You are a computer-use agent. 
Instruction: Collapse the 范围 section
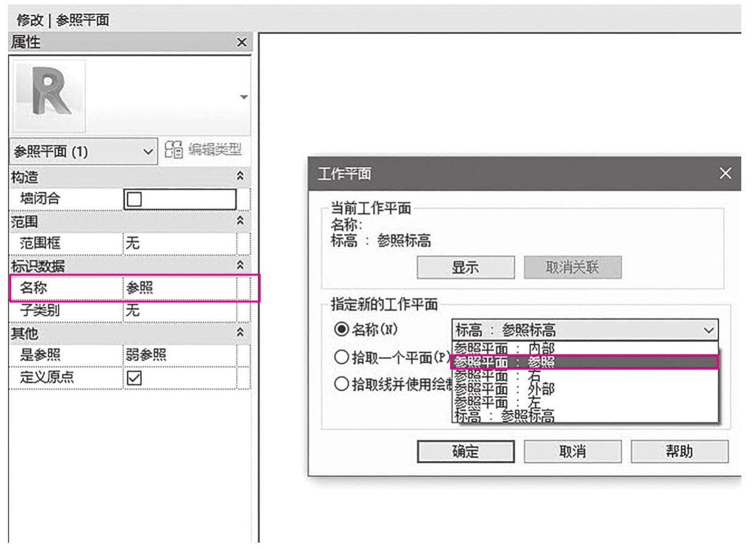click(x=241, y=221)
